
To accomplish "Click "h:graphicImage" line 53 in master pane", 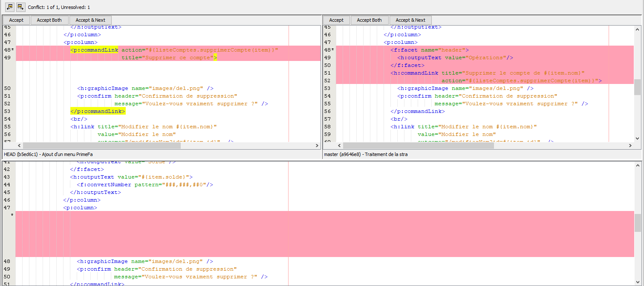I will tap(465, 88).
